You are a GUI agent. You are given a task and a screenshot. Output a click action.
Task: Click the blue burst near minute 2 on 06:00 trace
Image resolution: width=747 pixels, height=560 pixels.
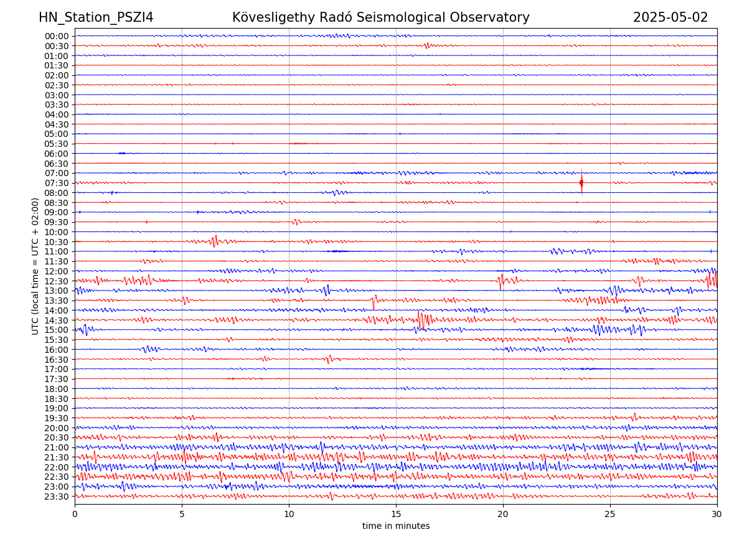[121, 153]
